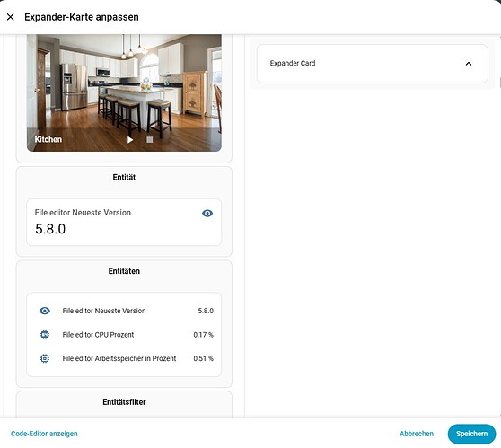
Task: Save with the Speichern button
Action: (471, 434)
